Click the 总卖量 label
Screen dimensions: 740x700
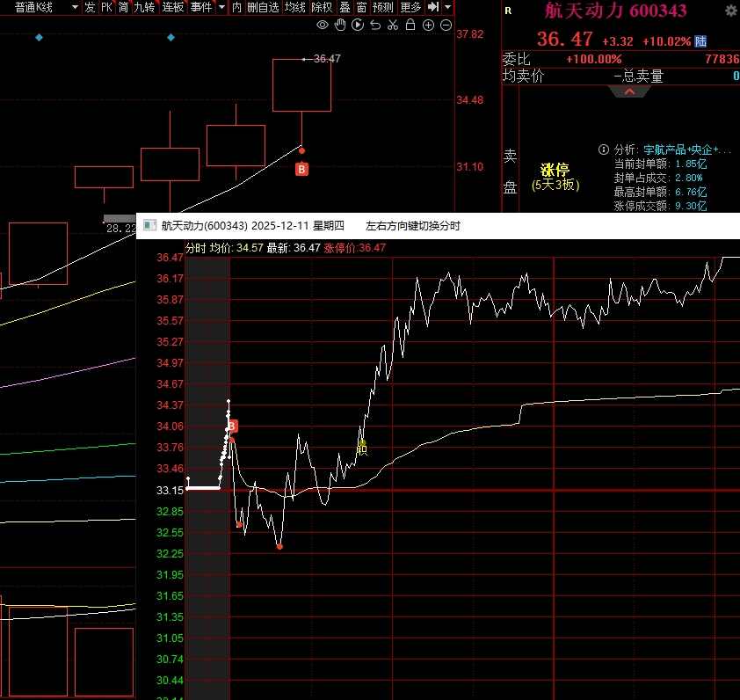[x=642, y=76]
